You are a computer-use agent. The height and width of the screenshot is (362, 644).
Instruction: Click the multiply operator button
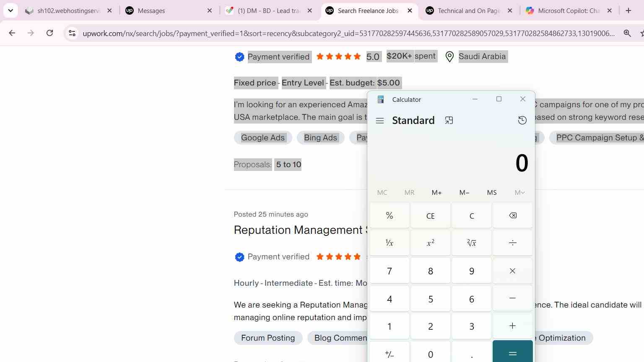pyautogui.click(x=512, y=271)
